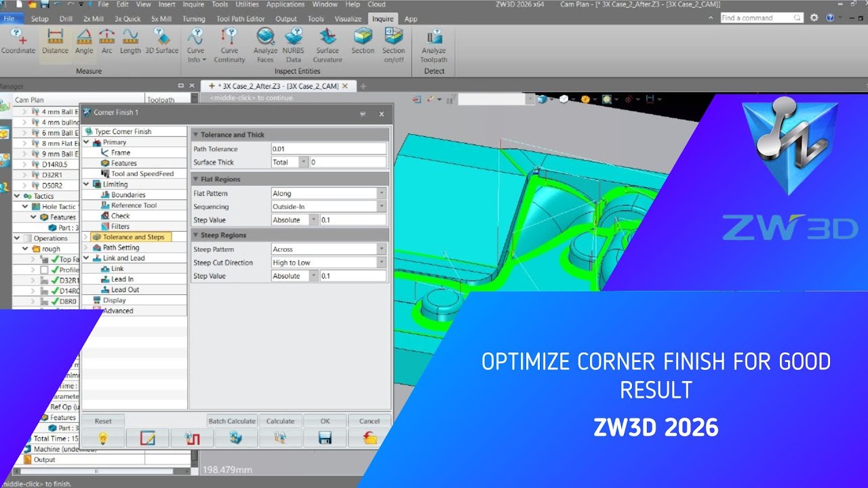Screen dimensions: 868x488
Task: Expand the Path Setting node
Action: [x=87, y=247]
